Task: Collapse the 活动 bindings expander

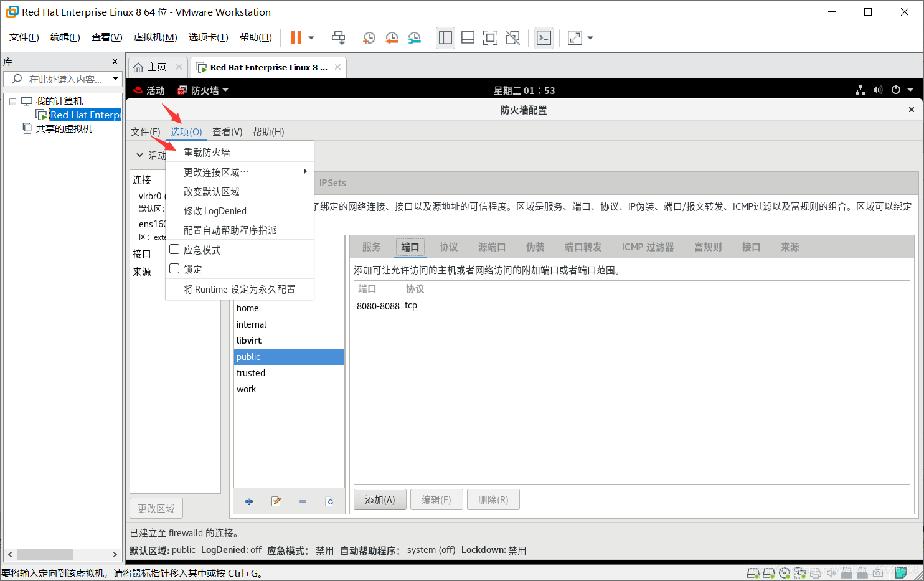Action: tap(140, 155)
